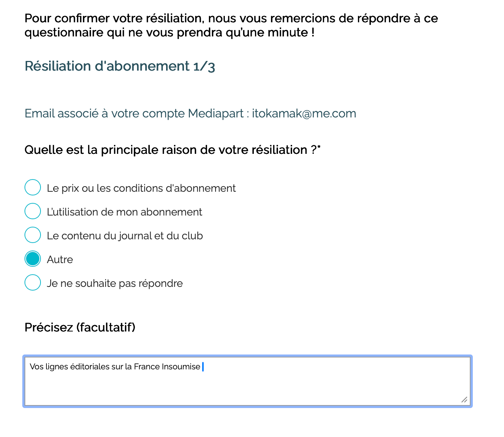Click the "Je ne souhaite pas répondre" label text

click(x=115, y=284)
